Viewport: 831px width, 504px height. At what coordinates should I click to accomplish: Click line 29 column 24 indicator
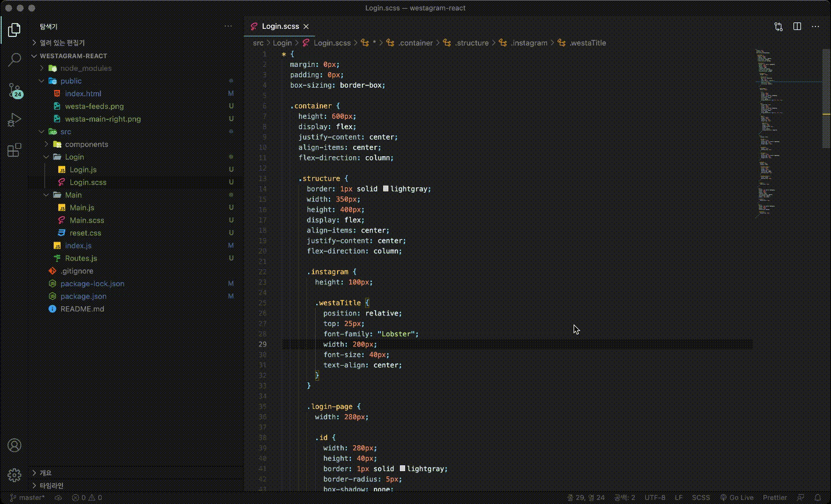tap(586, 498)
